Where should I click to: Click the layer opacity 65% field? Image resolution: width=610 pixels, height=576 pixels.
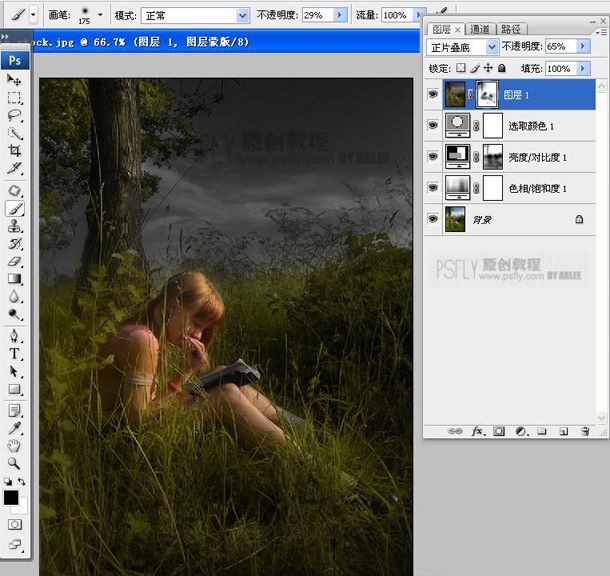561,46
